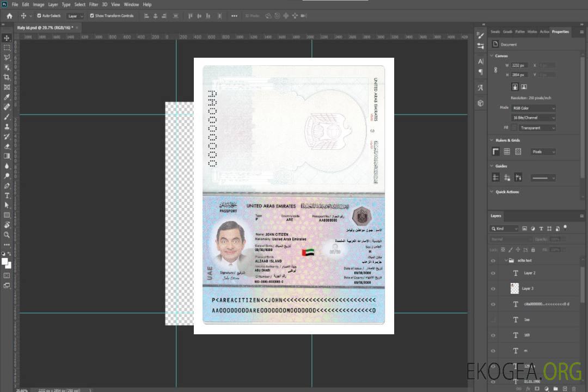Select the Clone Stamp tool

(7, 127)
